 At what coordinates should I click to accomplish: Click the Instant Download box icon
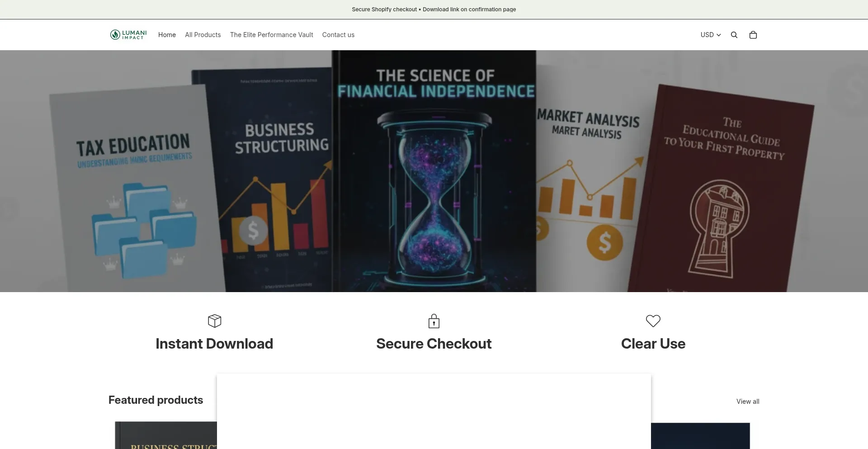(x=214, y=321)
